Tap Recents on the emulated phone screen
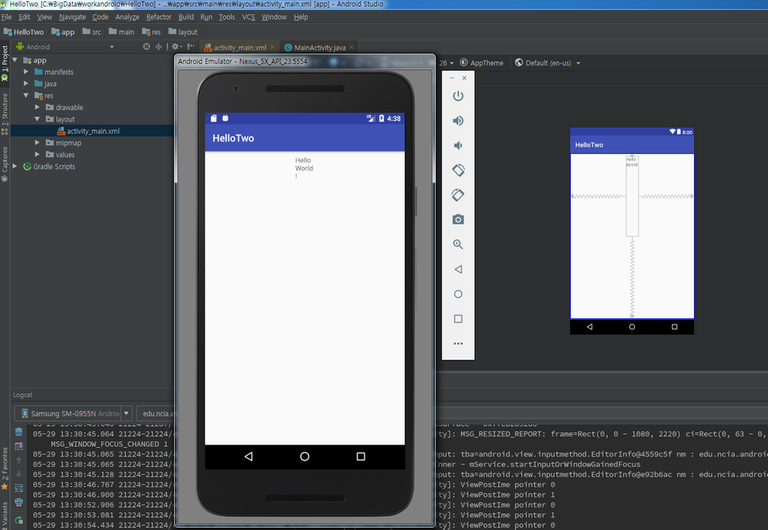 pyautogui.click(x=361, y=457)
